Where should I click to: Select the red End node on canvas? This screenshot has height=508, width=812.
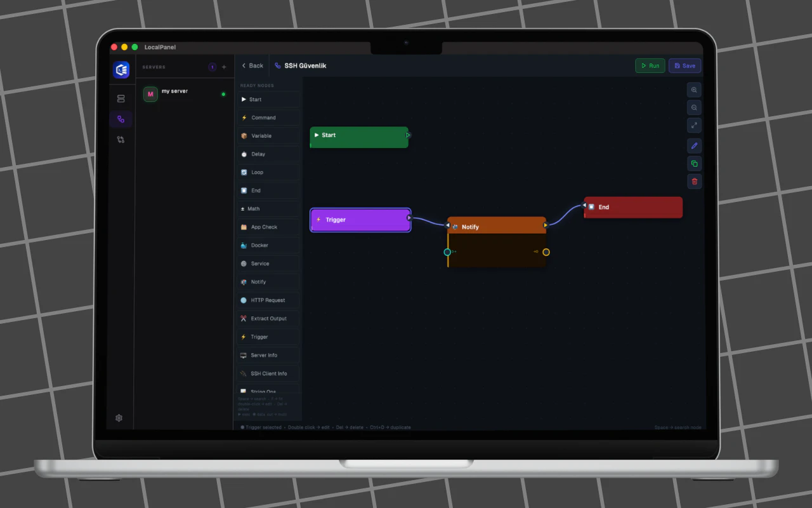point(633,208)
